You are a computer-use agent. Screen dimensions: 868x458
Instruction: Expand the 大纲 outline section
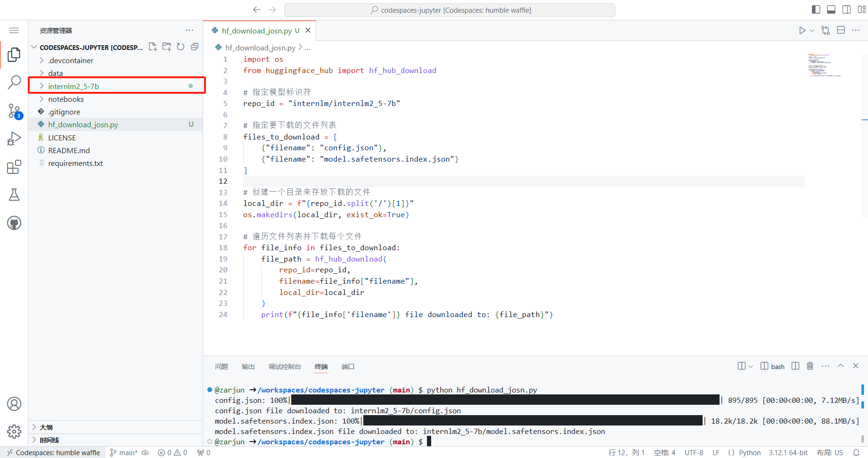point(115,427)
